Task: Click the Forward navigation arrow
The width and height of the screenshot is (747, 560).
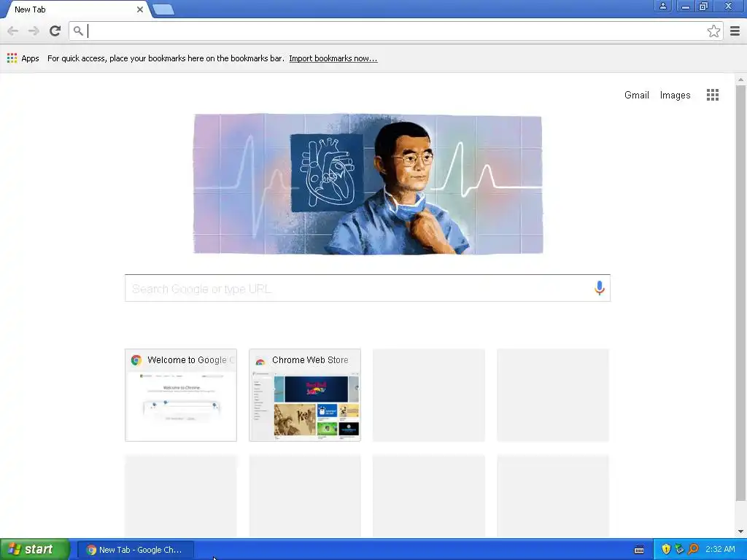Action: click(x=34, y=31)
